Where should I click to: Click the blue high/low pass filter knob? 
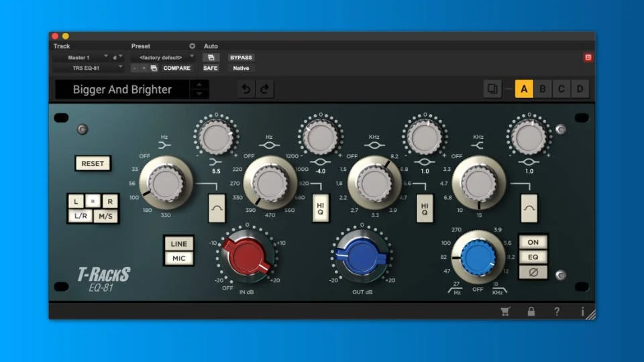click(478, 257)
